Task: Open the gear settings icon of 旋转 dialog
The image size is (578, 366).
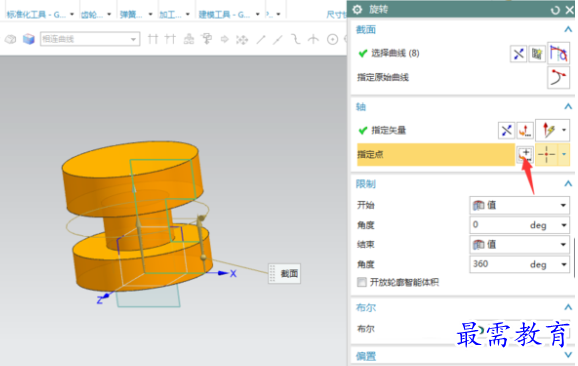Action: click(357, 10)
